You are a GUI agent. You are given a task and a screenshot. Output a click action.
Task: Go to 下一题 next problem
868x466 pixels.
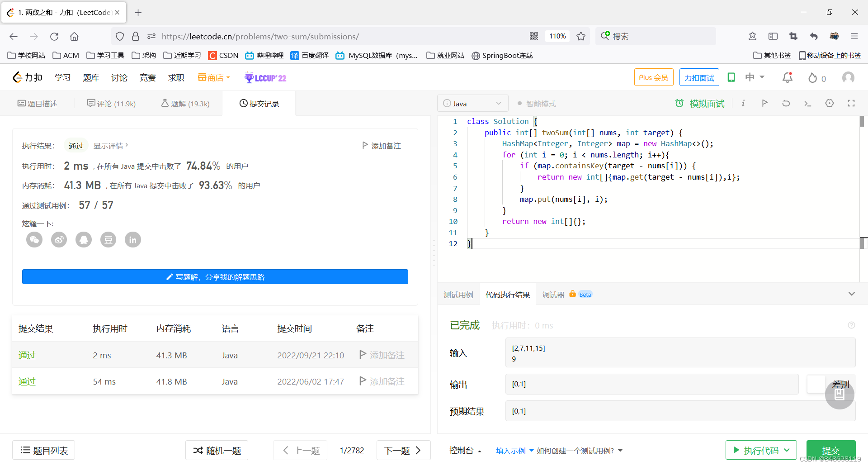tap(403, 450)
